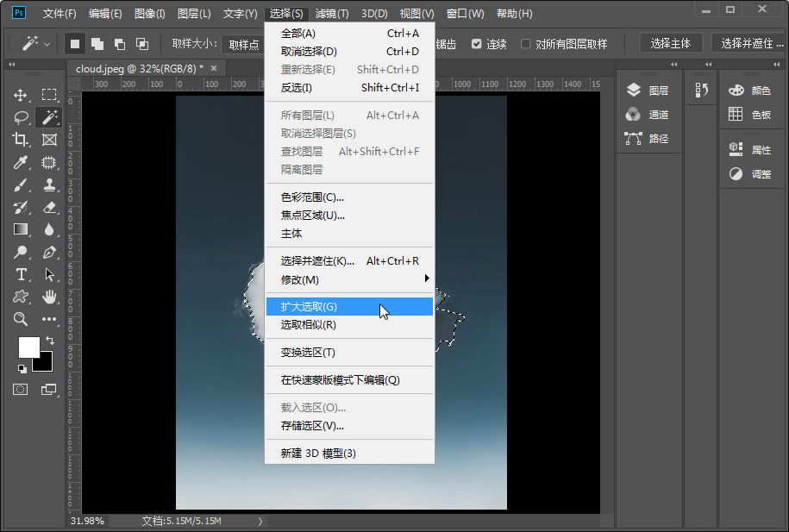Open the 取样点 sample size dropdown
This screenshot has height=532, width=789.
coord(243,44)
